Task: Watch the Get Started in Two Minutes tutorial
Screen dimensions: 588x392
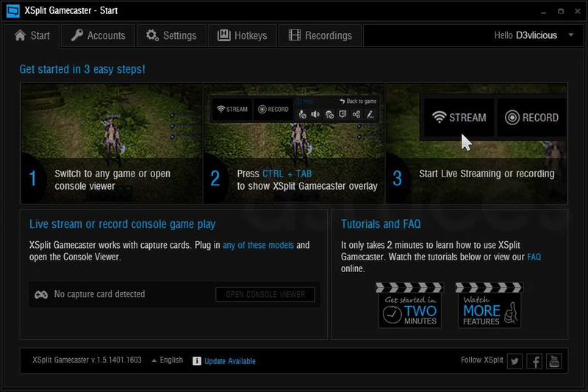Action: (409, 305)
